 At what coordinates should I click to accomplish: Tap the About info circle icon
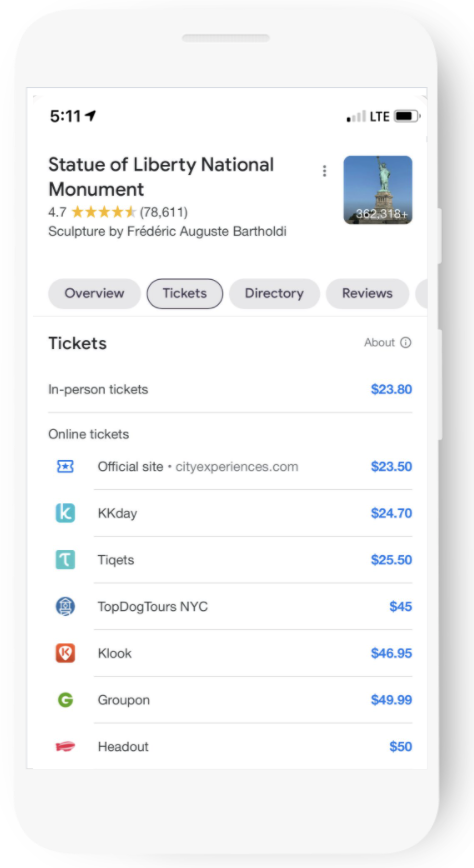[x=406, y=343]
